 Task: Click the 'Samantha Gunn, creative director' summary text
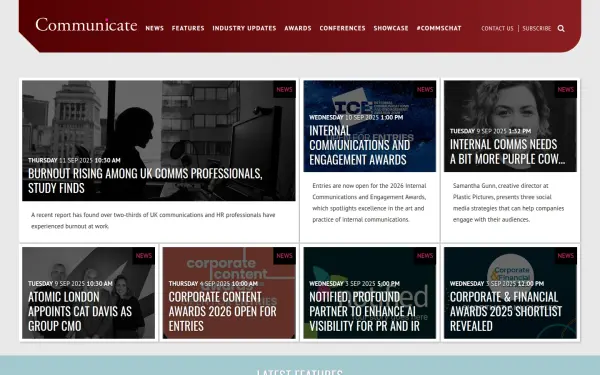(x=509, y=202)
